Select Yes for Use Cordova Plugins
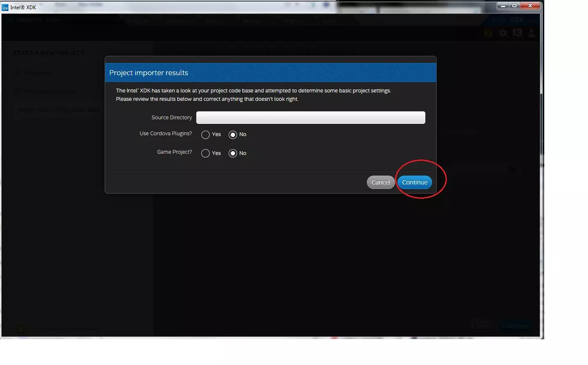Image resolution: width=588 pixels, height=365 pixels. click(206, 135)
